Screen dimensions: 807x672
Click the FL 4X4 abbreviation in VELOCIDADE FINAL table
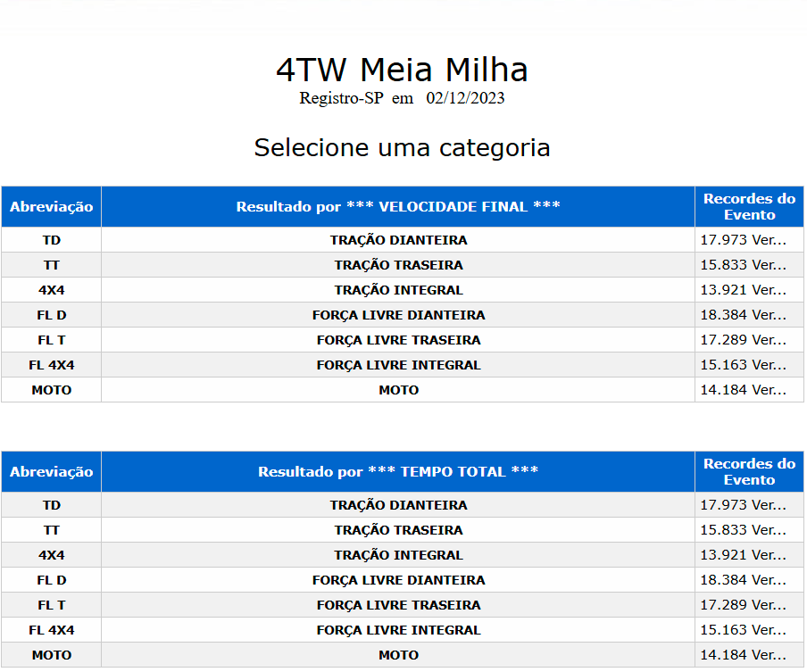[x=52, y=365]
